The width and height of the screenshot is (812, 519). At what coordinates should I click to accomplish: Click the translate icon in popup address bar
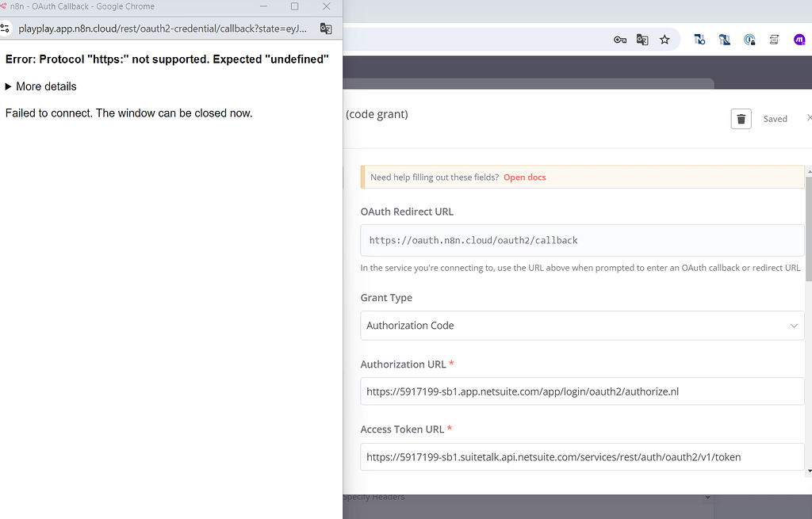(326, 29)
